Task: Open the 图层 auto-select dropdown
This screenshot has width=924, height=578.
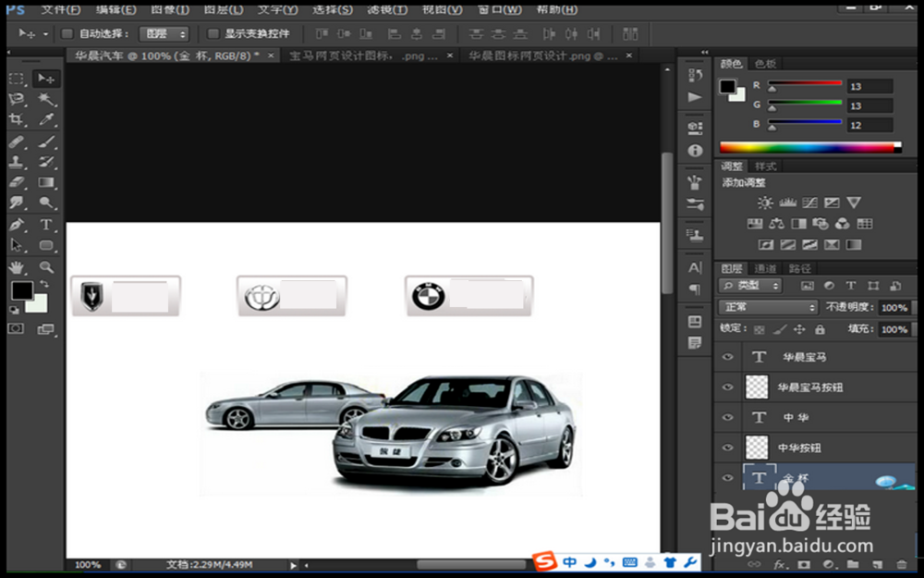Action: (x=164, y=34)
